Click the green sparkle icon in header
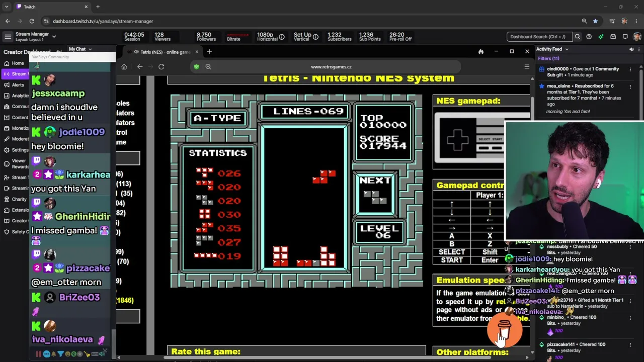This screenshot has width=644, height=362. click(x=601, y=37)
